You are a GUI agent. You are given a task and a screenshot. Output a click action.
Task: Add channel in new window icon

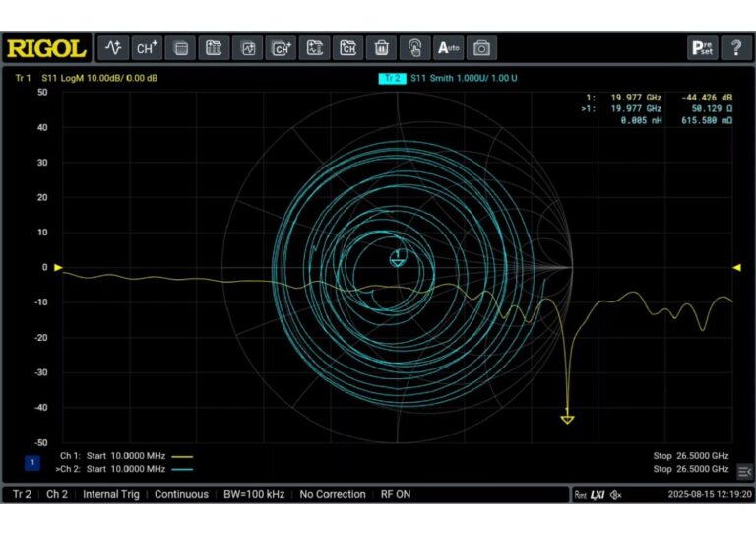(x=282, y=48)
